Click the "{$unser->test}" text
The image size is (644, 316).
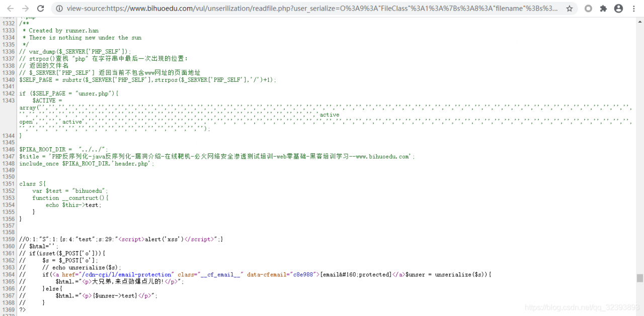[x=115, y=295]
